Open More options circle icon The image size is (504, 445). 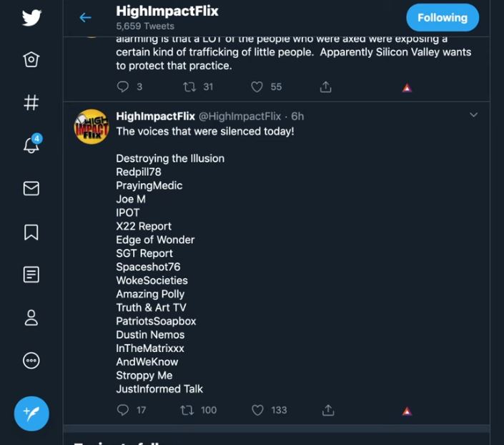click(x=31, y=361)
